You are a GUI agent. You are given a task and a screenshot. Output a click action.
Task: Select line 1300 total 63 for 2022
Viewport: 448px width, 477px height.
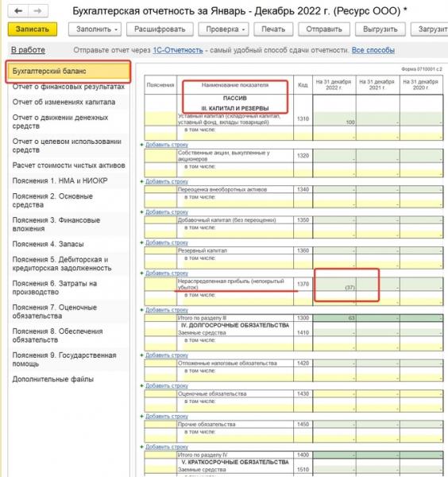(x=334, y=318)
